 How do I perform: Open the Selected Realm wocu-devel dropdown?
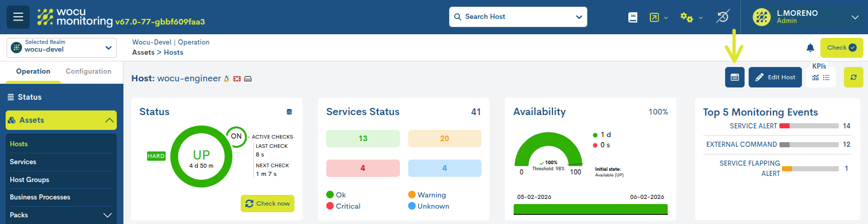pyautogui.click(x=61, y=48)
